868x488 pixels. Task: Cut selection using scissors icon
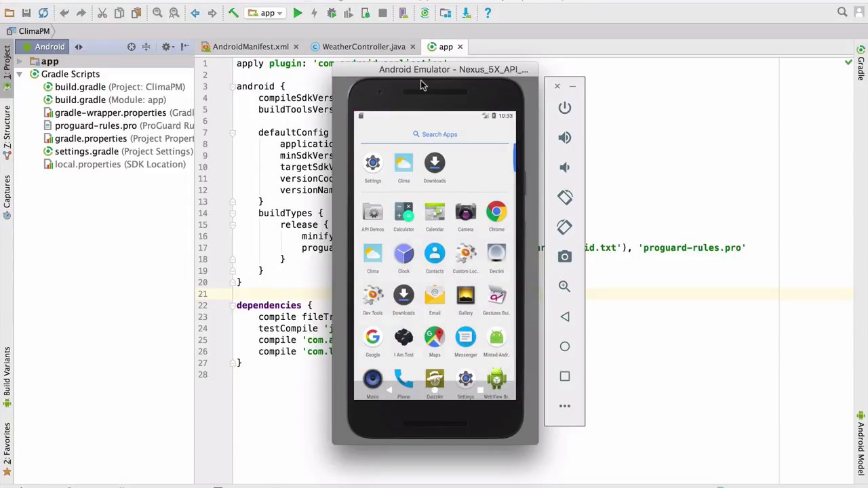pos(102,13)
